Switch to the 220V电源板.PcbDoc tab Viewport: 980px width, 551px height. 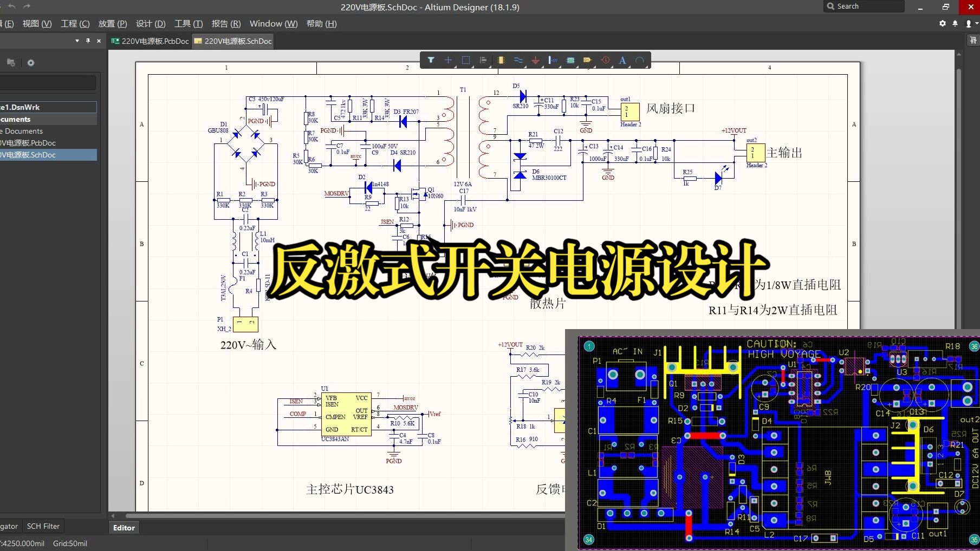click(x=150, y=41)
